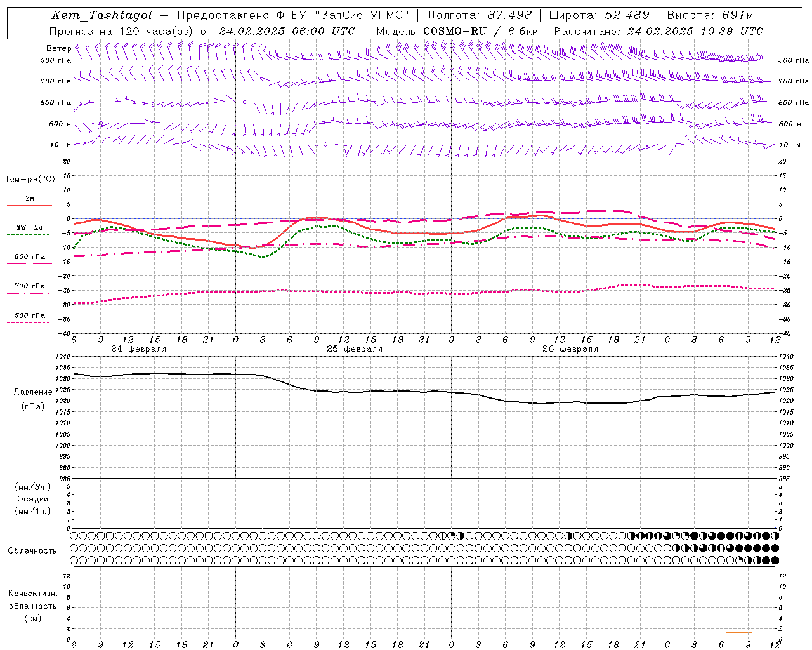Click the '850 гПа' temperature legend entry

pyautogui.click(x=30, y=257)
